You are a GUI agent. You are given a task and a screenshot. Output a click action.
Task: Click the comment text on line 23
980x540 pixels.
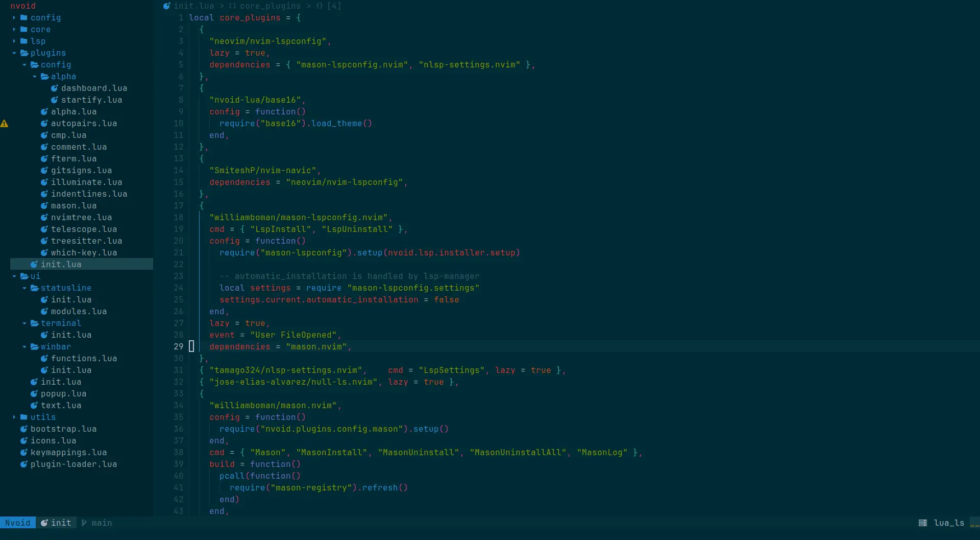350,276
